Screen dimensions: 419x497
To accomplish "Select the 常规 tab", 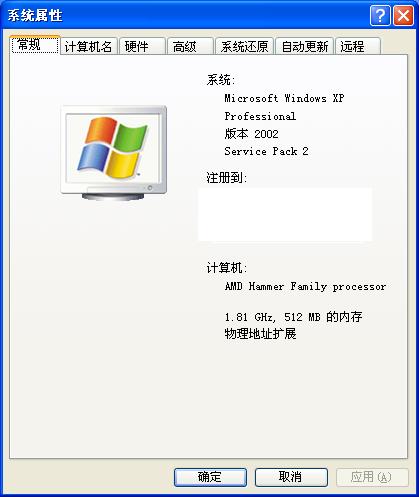I will click(x=35, y=45).
